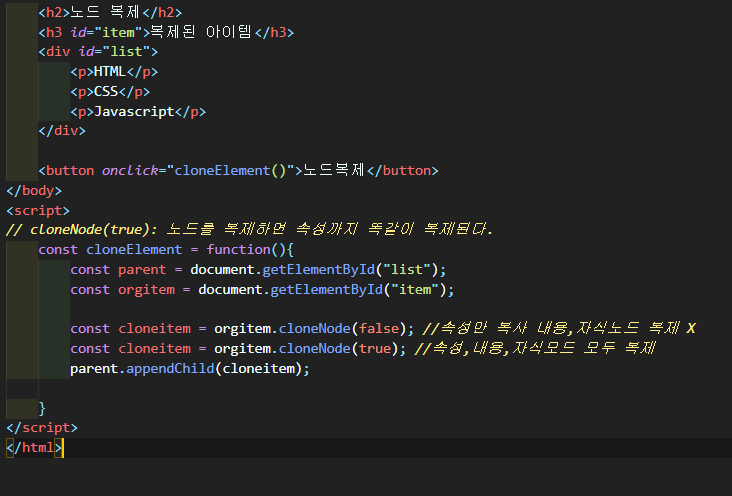The width and height of the screenshot is (732, 496).
Task: Click "cloneElement()" onclick value
Action: [234, 170]
